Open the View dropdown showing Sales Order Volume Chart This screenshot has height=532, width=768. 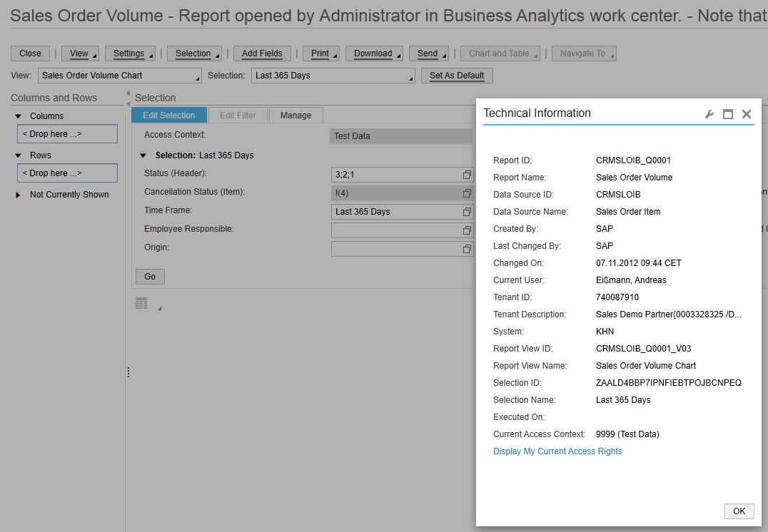coord(120,76)
